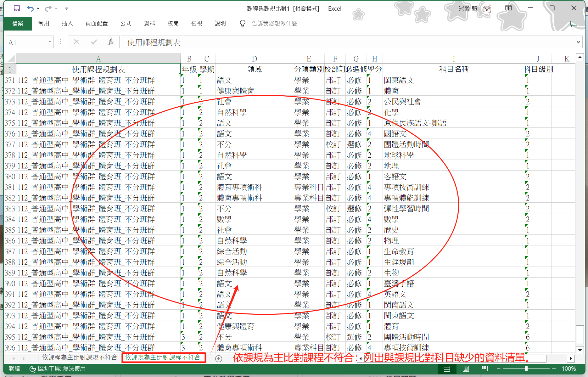
Task: Switch to Normal view in status bar
Action: click(x=447, y=369)
